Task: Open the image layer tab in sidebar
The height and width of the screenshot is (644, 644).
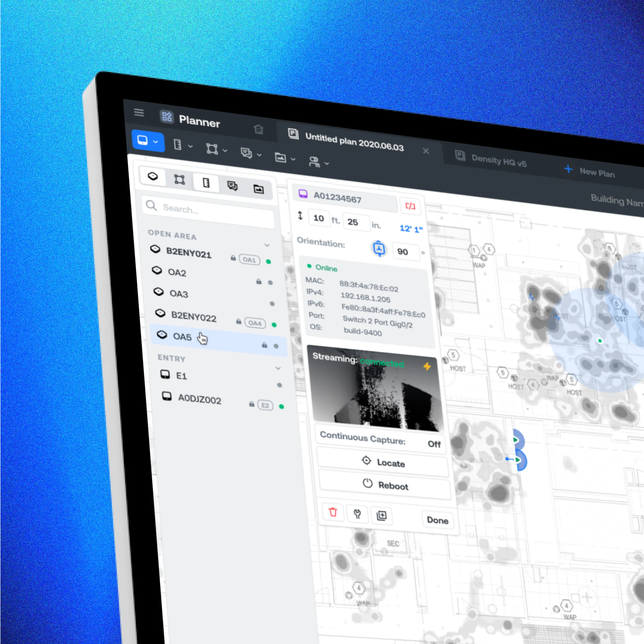Action: coord(259,189)
